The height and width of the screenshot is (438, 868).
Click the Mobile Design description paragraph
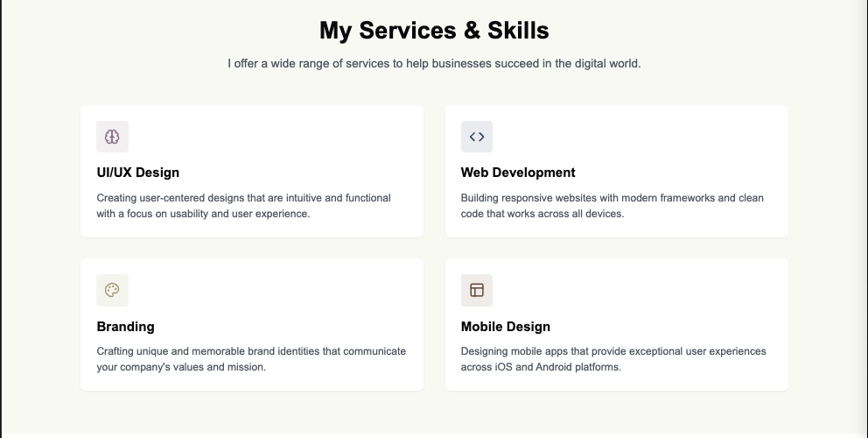(613, 358)
